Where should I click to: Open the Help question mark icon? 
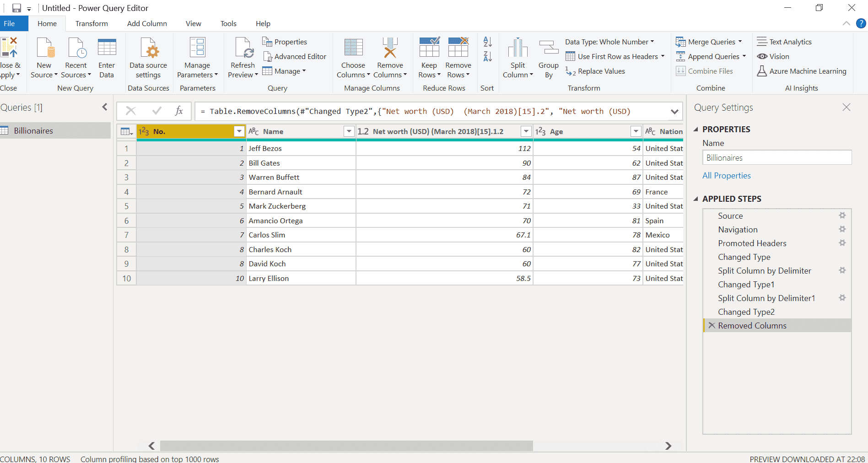861,23
